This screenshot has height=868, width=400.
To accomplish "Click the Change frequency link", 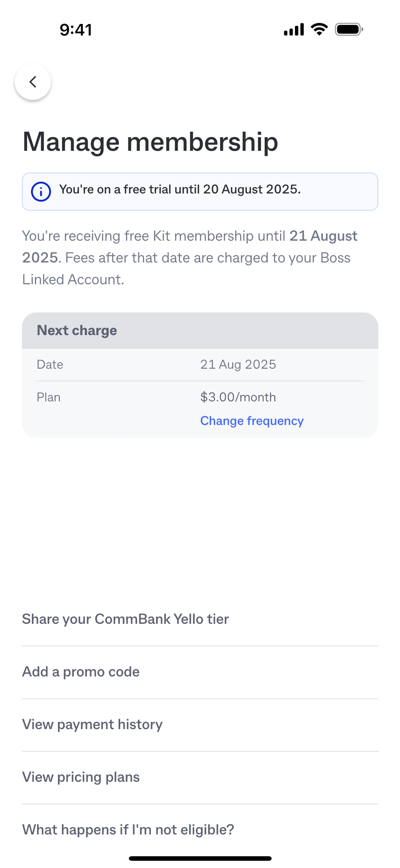I will (x=252, y=420).
